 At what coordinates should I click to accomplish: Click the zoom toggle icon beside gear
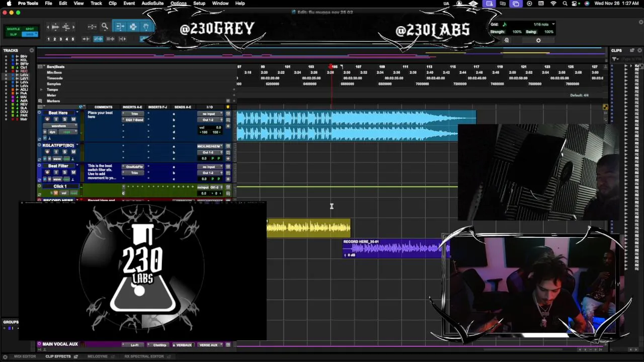(507, 40)
